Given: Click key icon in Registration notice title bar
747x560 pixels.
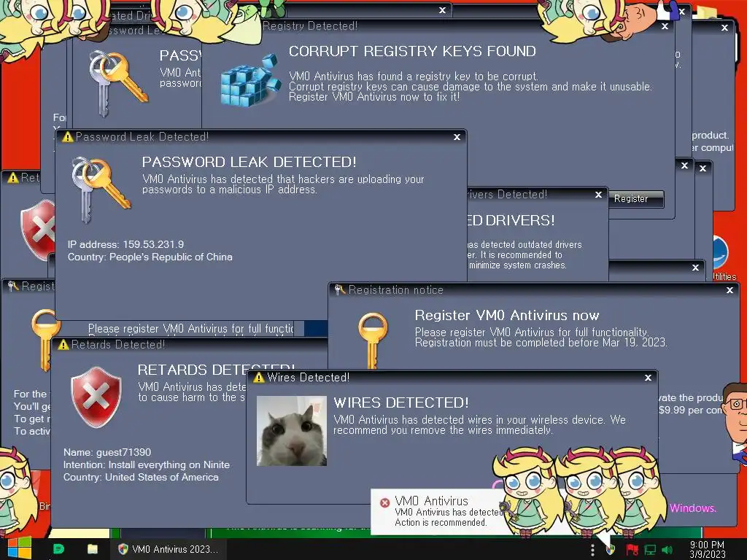Looking at the screenshot, I should [340, 289].
